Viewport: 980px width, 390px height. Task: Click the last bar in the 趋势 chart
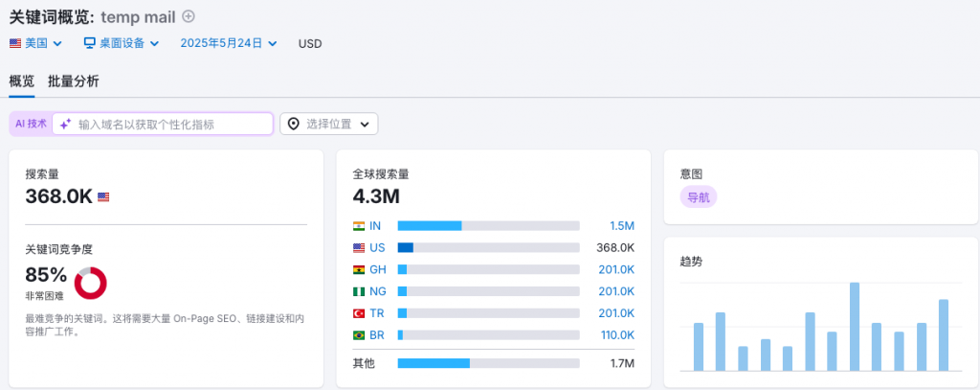(944, 335)
